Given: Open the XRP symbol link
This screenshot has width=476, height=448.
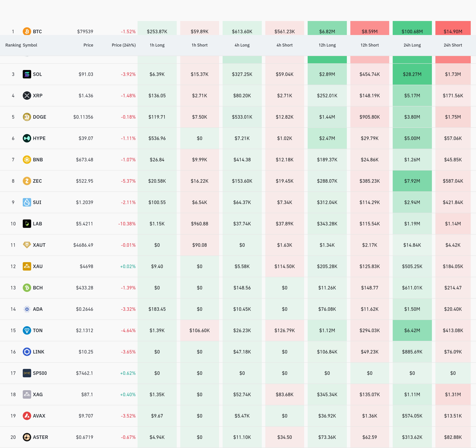Looking at the screenshot, I should 38,96.
